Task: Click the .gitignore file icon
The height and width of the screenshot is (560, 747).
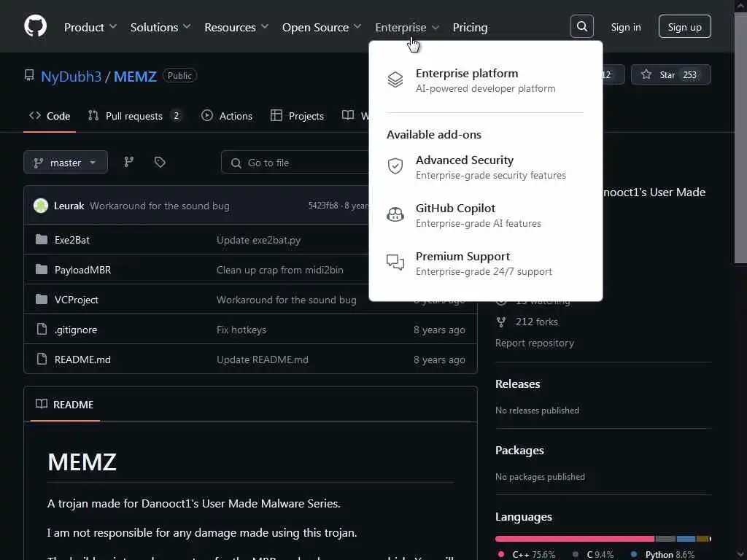Action: [x=42, y=329]
